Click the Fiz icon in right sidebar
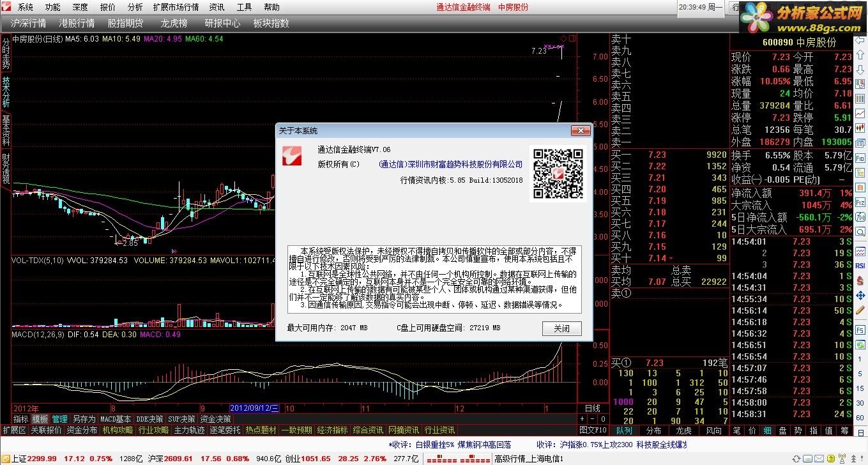The height and width of the screenshot is (465, 868). tap(860, 203)
